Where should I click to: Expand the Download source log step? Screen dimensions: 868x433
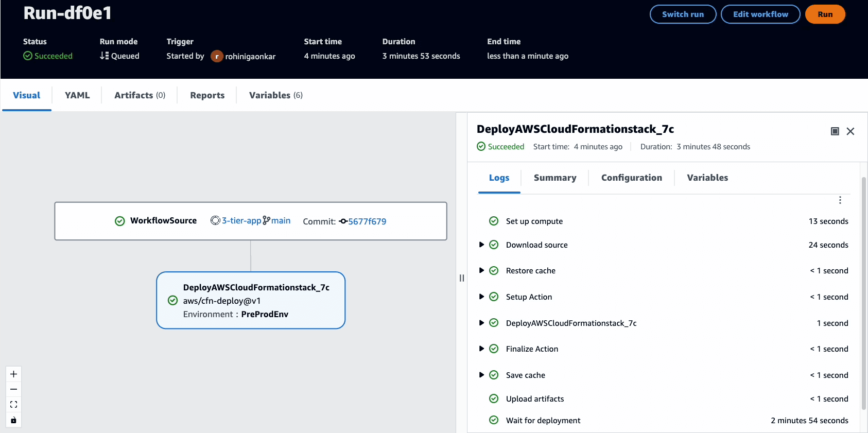[481, 245]
